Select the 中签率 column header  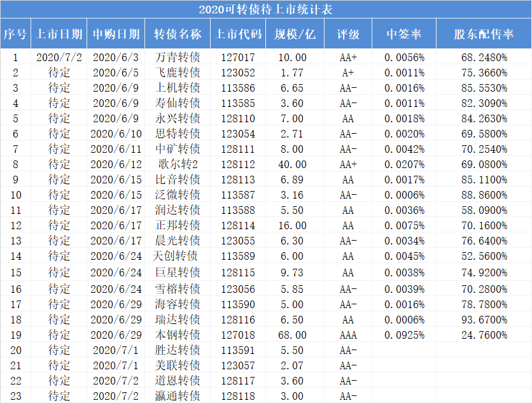403,34
